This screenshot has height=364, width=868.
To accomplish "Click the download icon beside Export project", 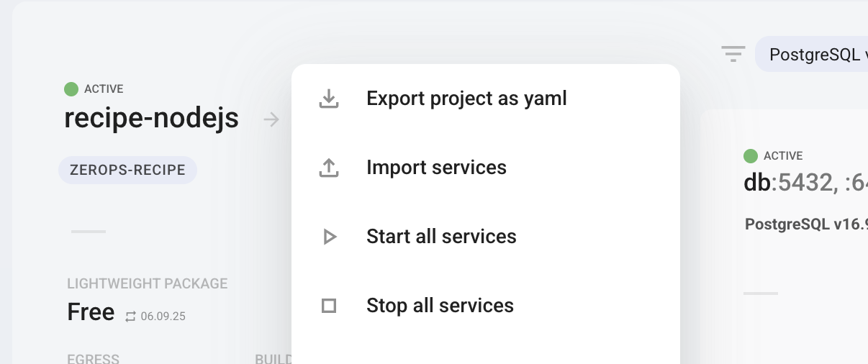I will [x=329, y=99].
